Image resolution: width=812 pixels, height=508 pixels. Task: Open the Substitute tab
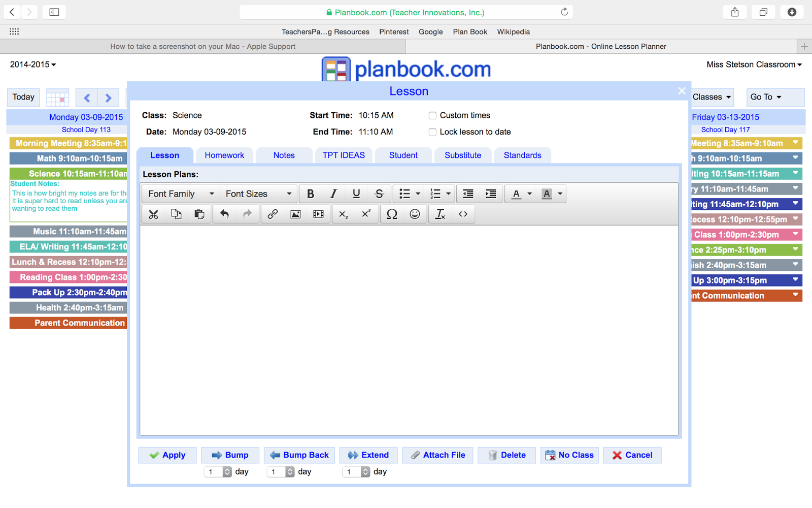[463, 155]
